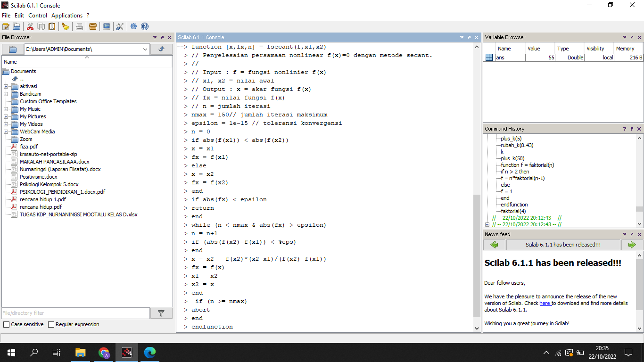Screen dimensions: 644x362
Task: Open Task View on the taskbar
Action: pos(56,353)
